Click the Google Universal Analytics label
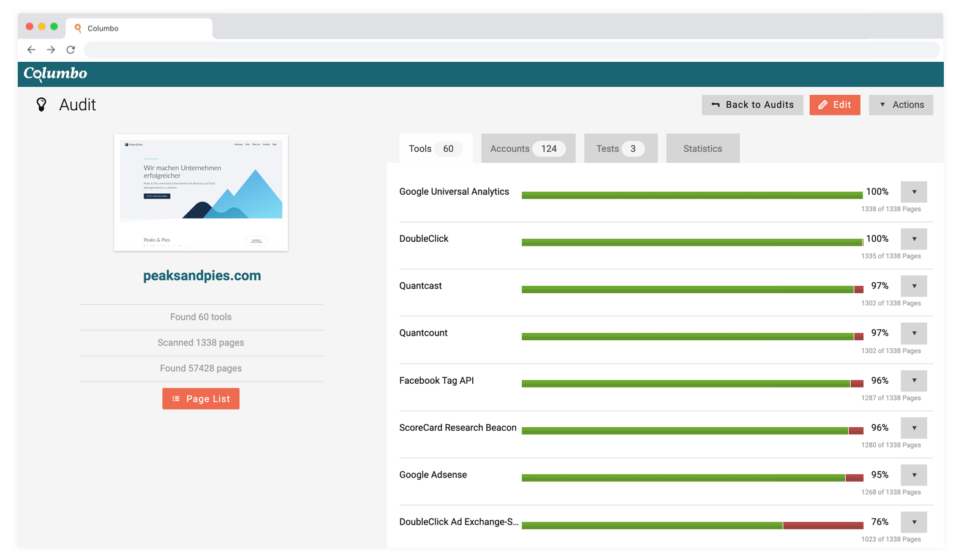961x560 pixels. 454,192
